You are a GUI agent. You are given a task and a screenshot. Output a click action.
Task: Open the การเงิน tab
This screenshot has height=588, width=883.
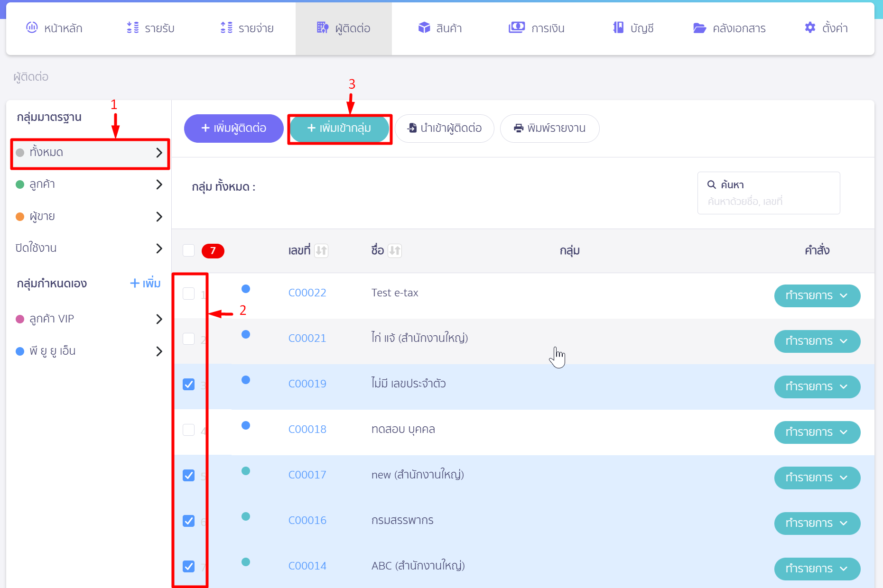[537, 28]
